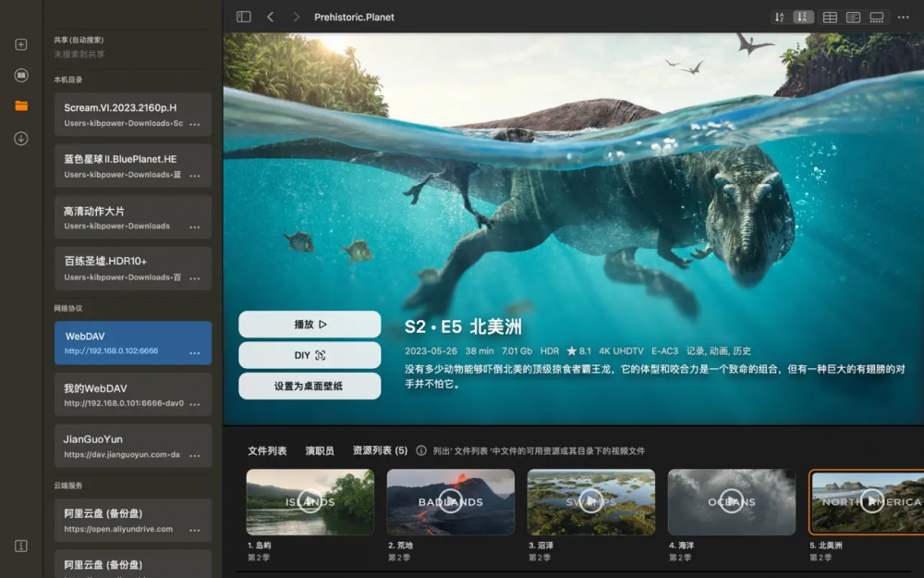The image size is (924, 578).
Task: Click the 2023-05-26 release date
Action: pyautogui.click(x=431, y=350)
